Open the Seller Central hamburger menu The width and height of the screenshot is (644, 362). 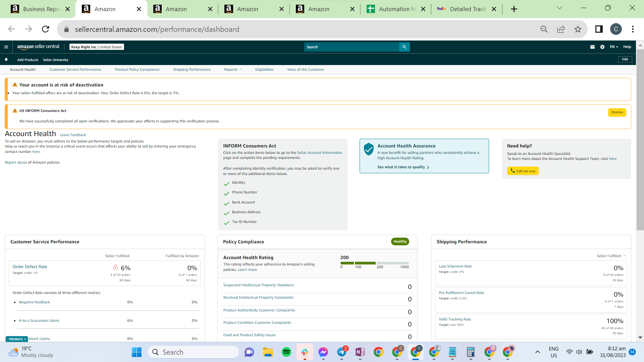(x=6, y=47)
